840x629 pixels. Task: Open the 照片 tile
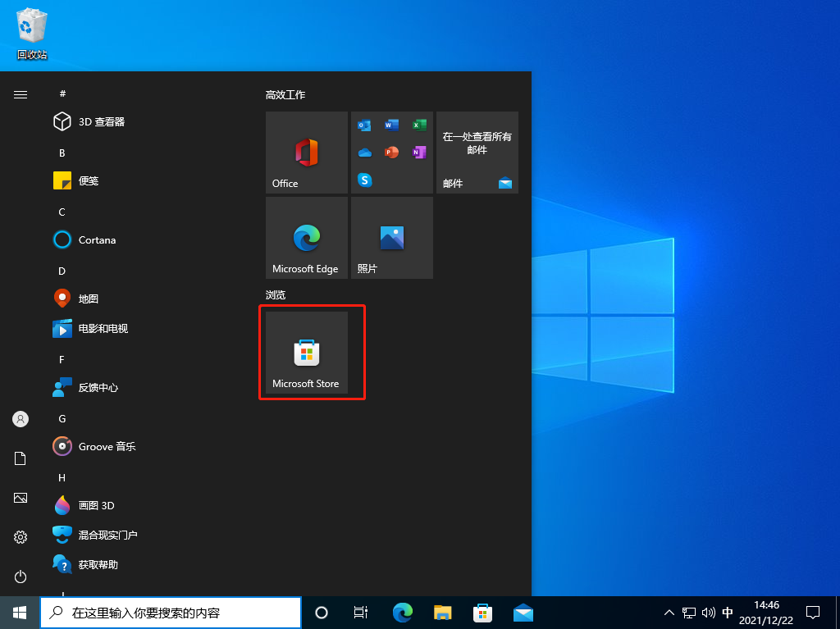[x=391, y=238]
